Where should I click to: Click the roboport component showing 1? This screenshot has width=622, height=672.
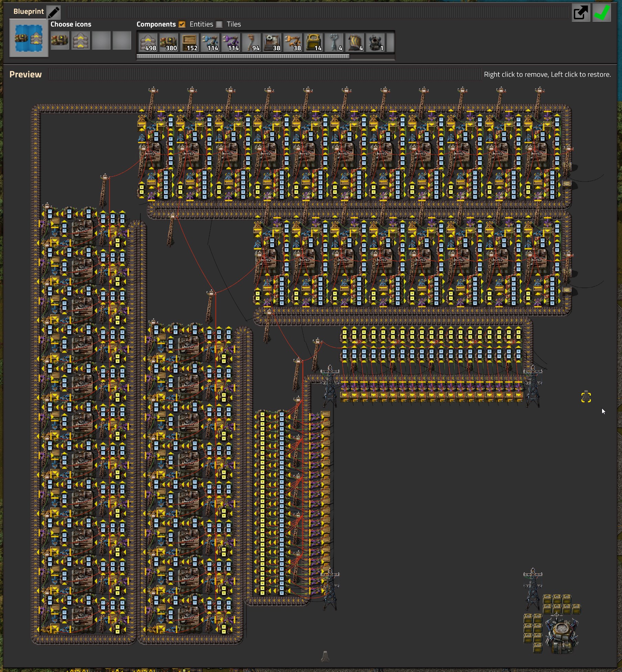click(375, 42)
